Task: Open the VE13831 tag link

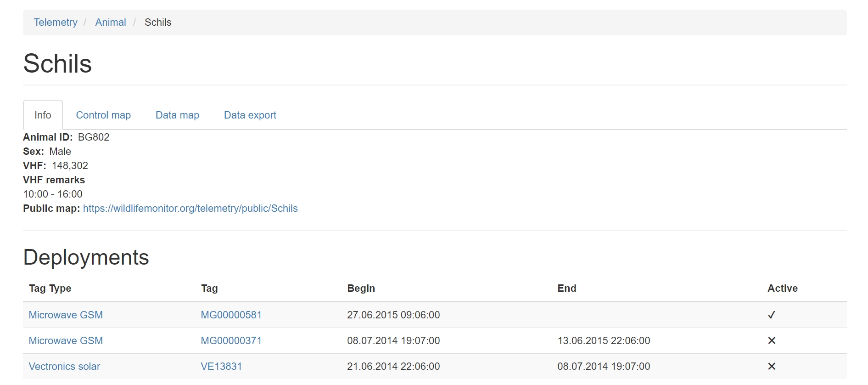Action: coord(221,366)
